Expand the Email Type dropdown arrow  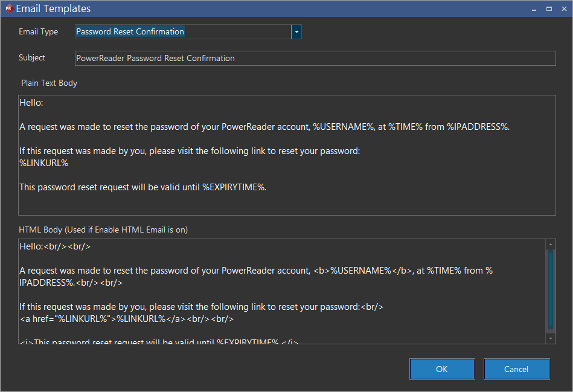tap(296, 32)
